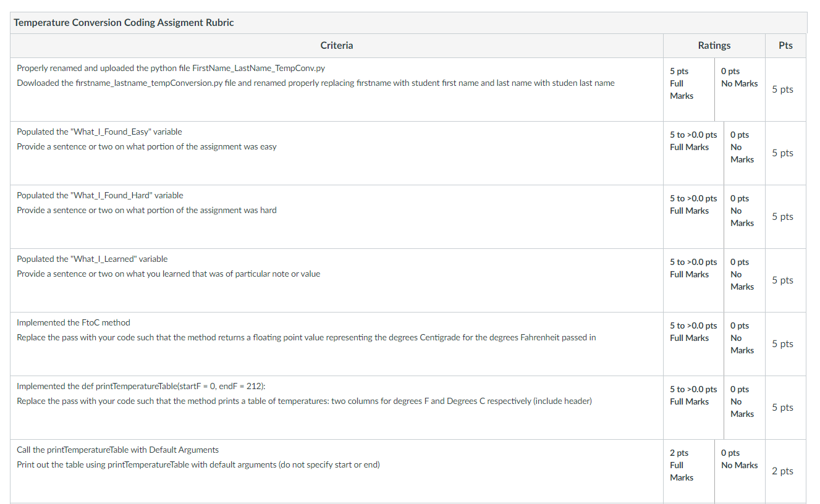Image resolution: width=820 pixels, height=504 pixels.
Task: Pick Full Marks for What_I_Found_Hard variable
Action: click(x=693, y=217)
